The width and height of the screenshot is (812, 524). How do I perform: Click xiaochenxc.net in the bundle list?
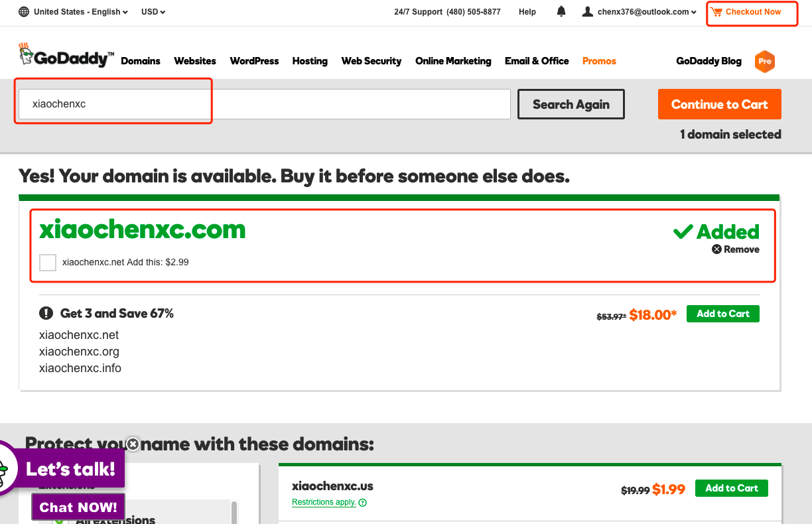pos(79,335)
